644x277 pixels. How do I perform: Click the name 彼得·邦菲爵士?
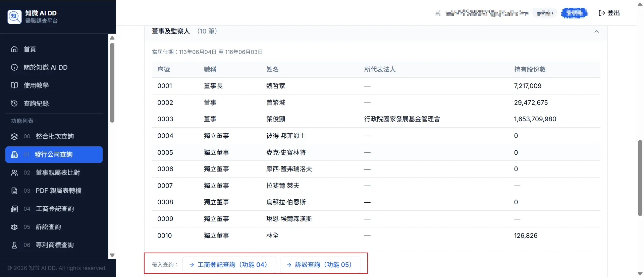click(x=286, y=136)
